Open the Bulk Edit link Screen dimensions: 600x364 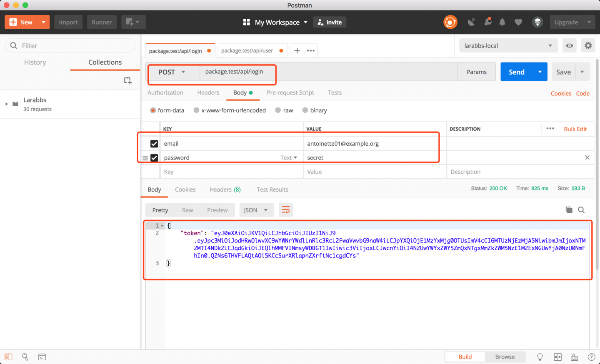pyautogui.click(x=575, y=129)
